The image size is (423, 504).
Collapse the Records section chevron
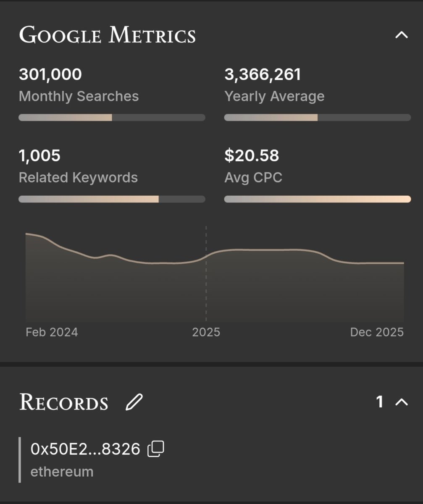402,402
